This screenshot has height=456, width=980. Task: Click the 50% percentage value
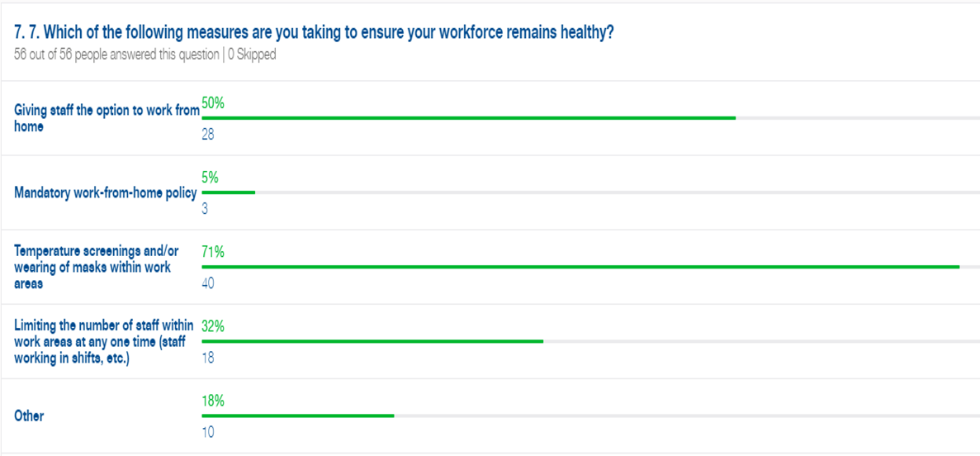click(213, 104)
